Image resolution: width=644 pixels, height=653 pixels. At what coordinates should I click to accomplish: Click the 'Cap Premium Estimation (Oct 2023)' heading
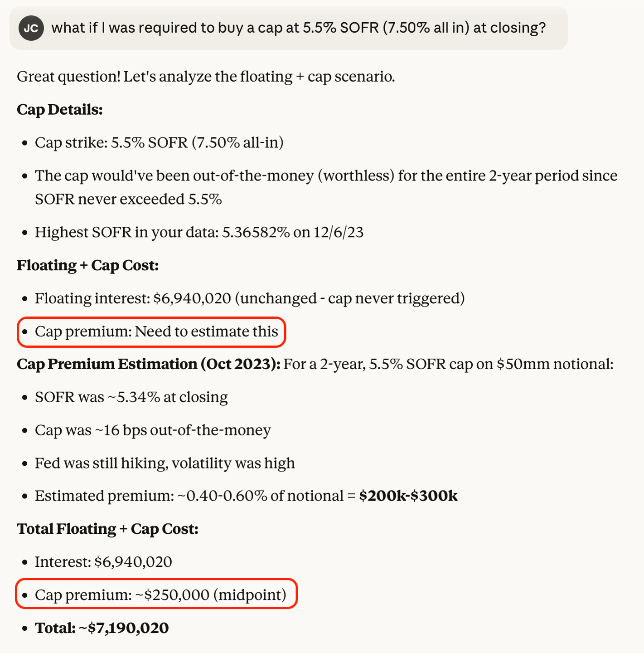(149, 364)
